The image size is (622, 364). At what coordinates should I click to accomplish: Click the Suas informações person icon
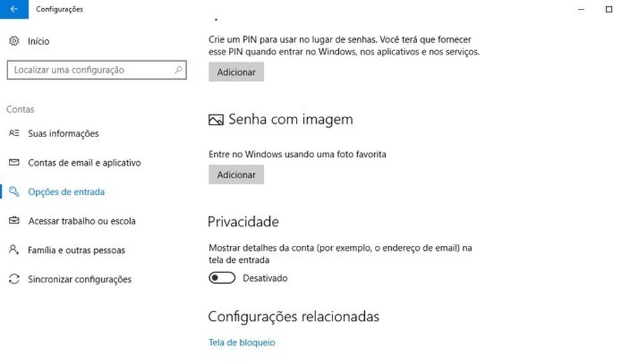[x=14, y=133]
